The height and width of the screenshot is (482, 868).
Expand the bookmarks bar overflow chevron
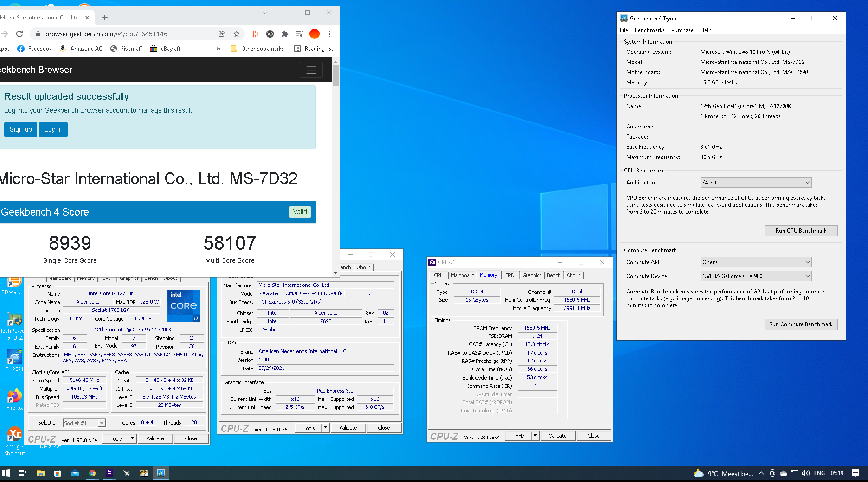[219, 49]
